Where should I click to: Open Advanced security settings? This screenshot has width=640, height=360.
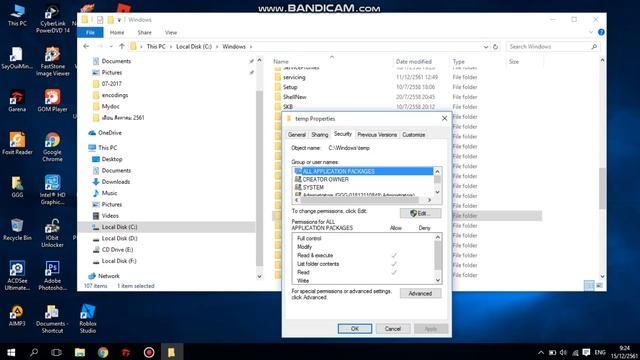[x=420, y=293]
